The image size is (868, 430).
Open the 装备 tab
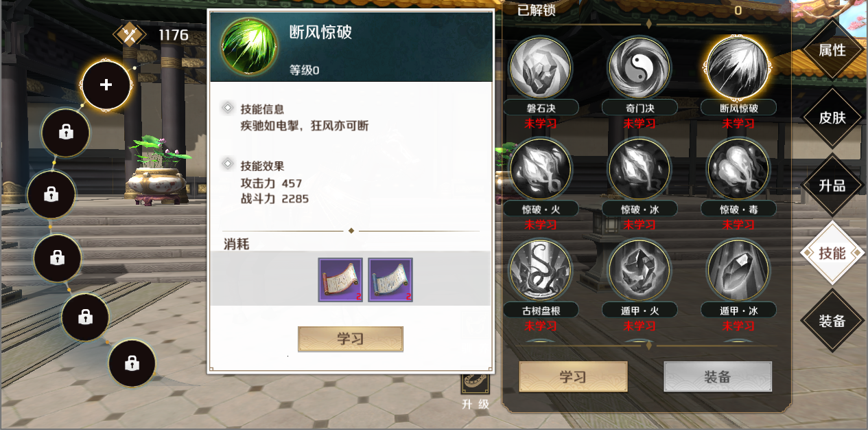[x=832, y=321]
